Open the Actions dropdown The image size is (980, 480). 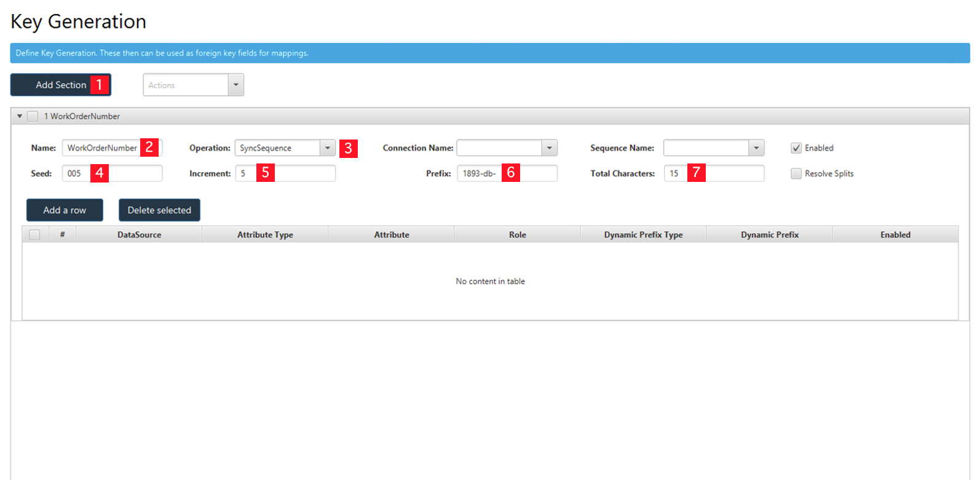point(193,85)
